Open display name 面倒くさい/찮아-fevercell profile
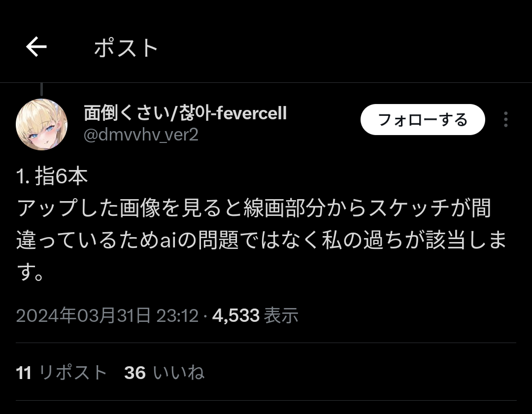The height and width of the screenshot is (414, 532). pyautogui.click(x=185, y=113)
